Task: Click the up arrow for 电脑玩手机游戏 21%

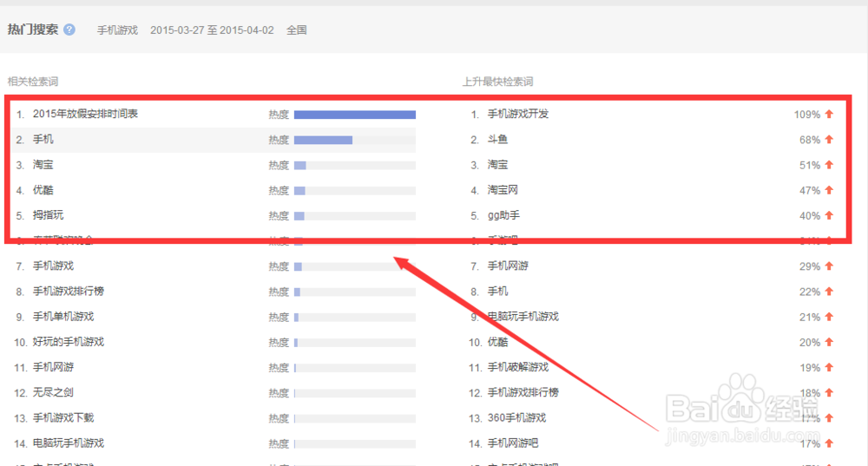Action: [x=829, y=317]
